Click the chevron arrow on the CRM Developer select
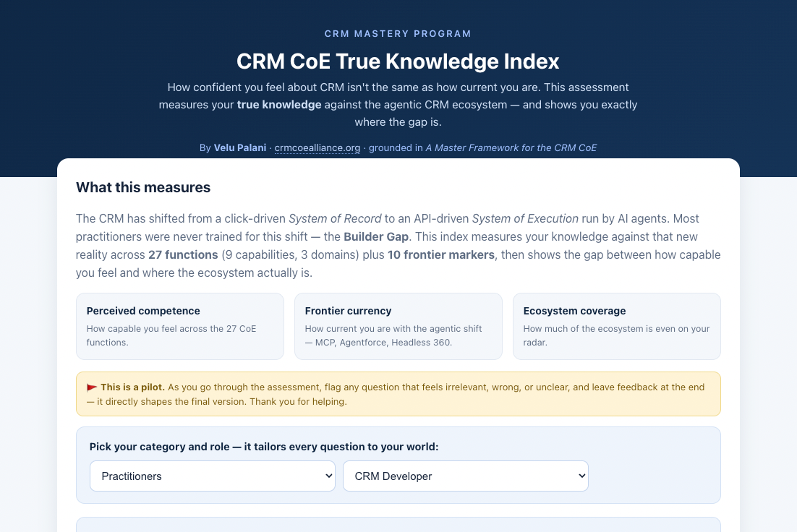 [581, 476]
